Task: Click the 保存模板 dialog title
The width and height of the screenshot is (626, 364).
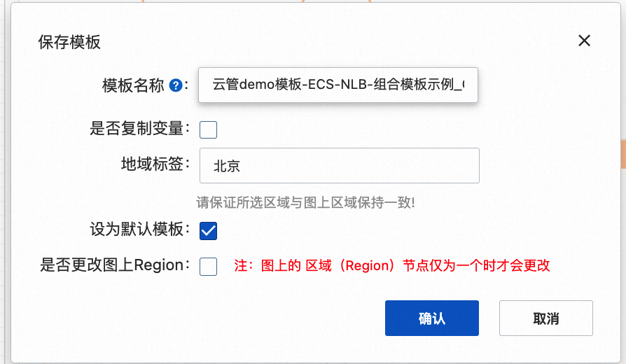Action: 69,42
